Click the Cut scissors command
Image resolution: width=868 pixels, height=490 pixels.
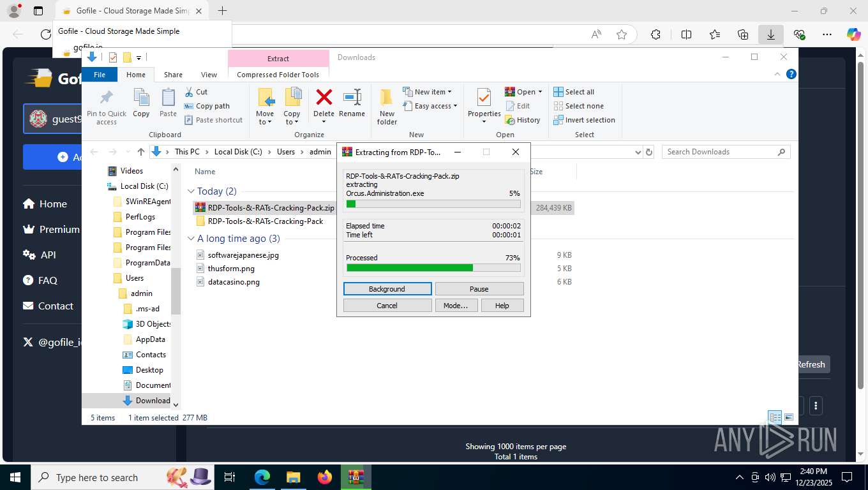[196, 92]
